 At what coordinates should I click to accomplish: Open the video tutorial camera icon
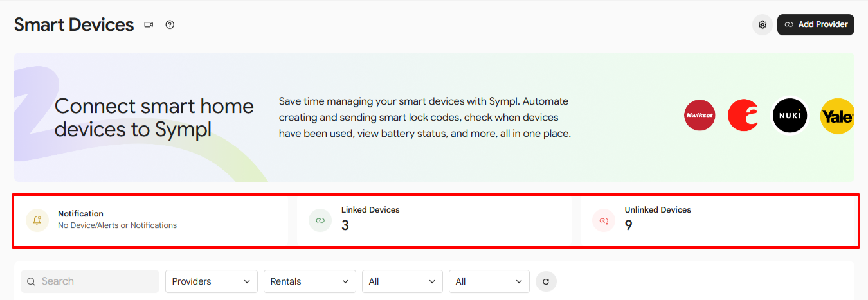(149, 25)
